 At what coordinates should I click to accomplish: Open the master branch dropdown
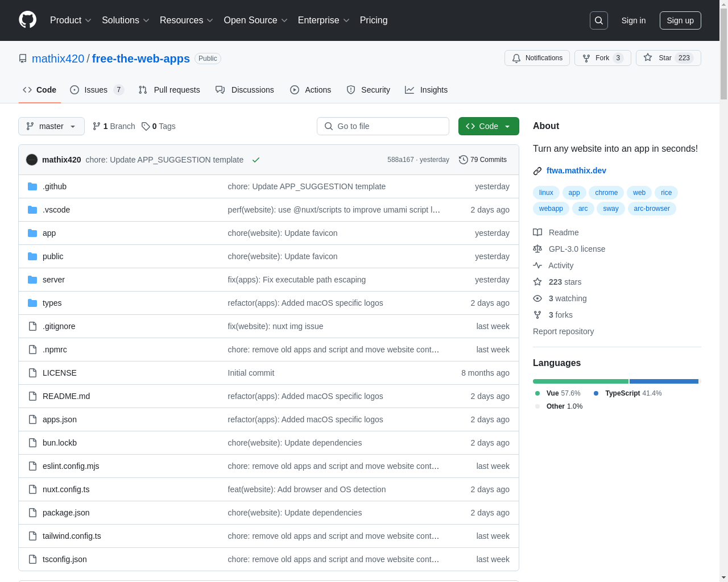tap(51, 126)
